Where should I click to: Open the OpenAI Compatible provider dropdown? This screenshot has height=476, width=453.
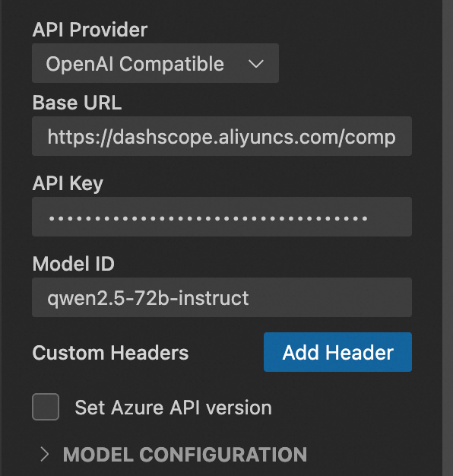pos(155,63)
